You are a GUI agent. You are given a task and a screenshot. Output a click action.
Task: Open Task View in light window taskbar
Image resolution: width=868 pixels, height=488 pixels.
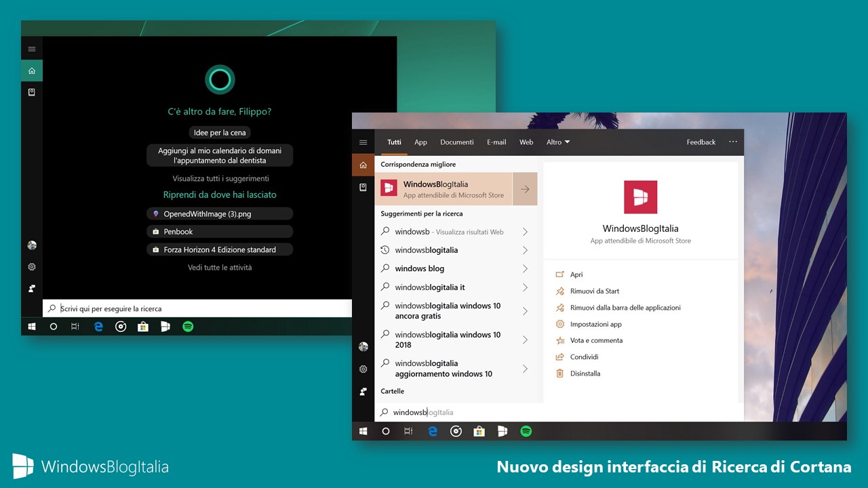tap(408, 431)
